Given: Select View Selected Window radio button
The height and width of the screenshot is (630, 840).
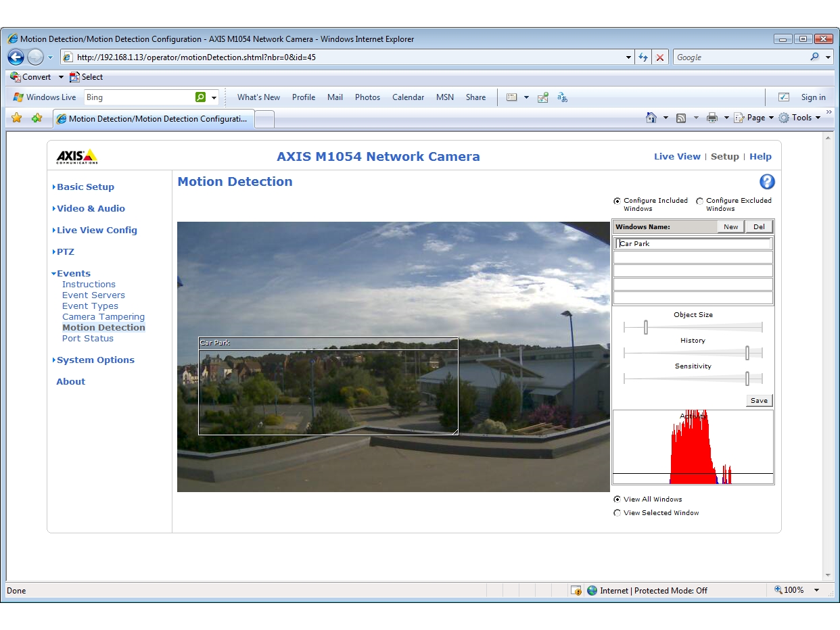Looking at the screenshot, I should [x=617, y=513].
